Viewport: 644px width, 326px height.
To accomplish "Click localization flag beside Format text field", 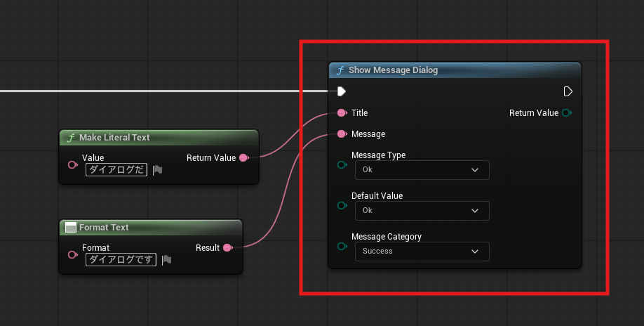I will [166, 260].
